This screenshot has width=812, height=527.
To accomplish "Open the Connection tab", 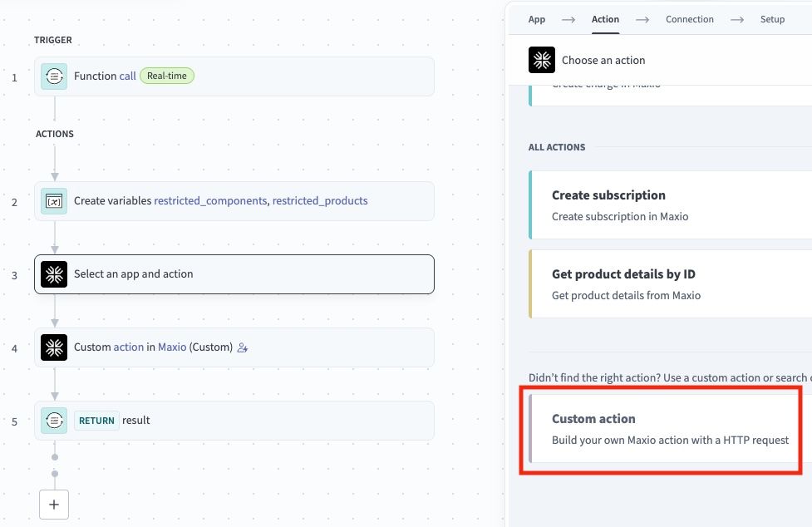I will click(689, 19).
